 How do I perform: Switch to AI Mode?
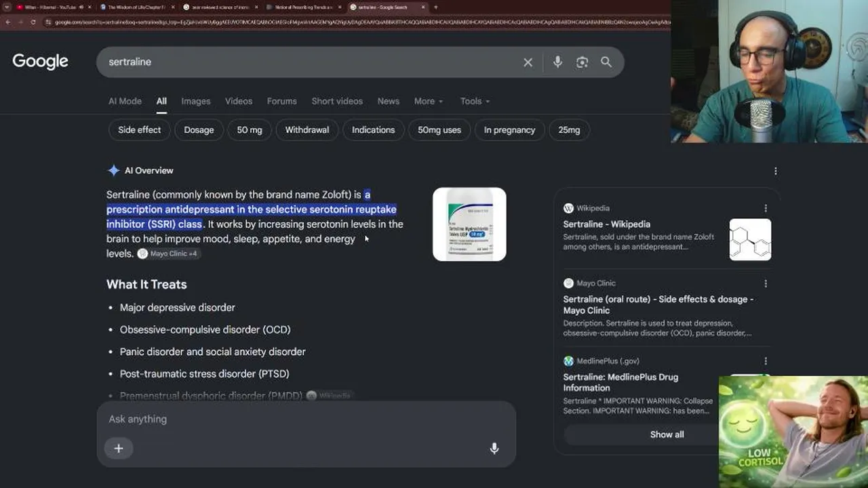click(x=125, y=101)
